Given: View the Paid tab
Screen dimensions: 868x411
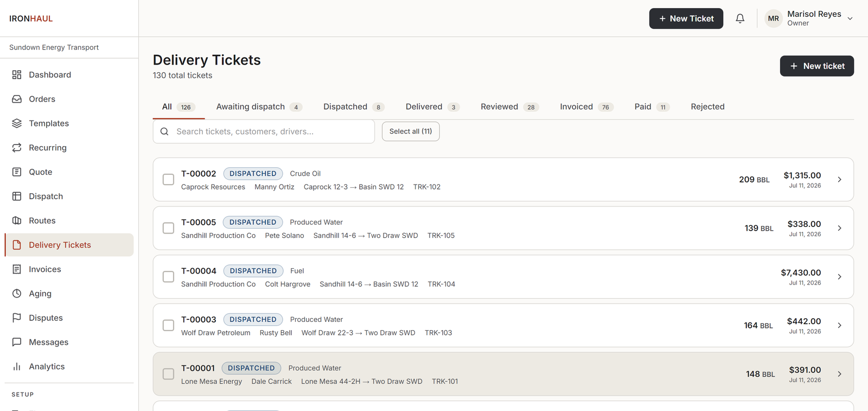Looking at the screenshot, I should point(652,107).
